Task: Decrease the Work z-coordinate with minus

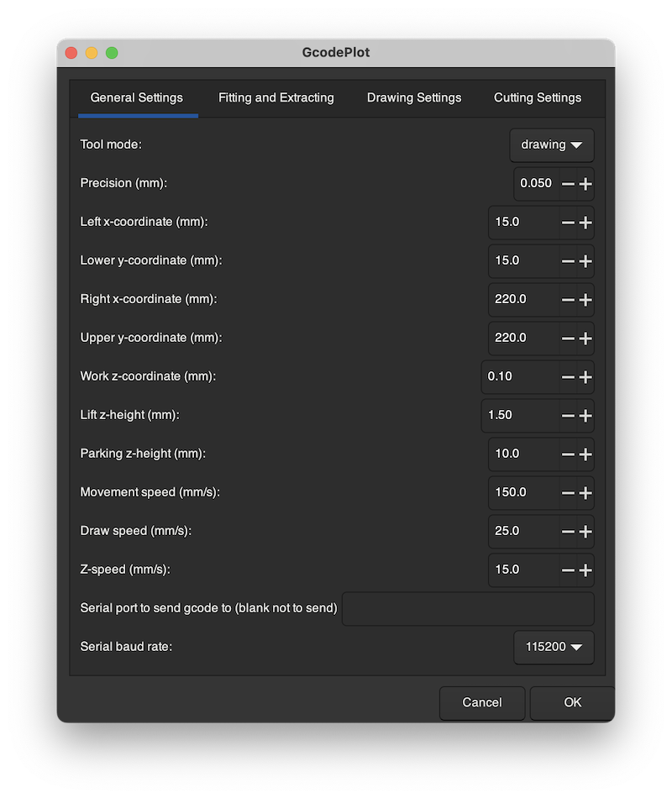Action: click(568, 377)
